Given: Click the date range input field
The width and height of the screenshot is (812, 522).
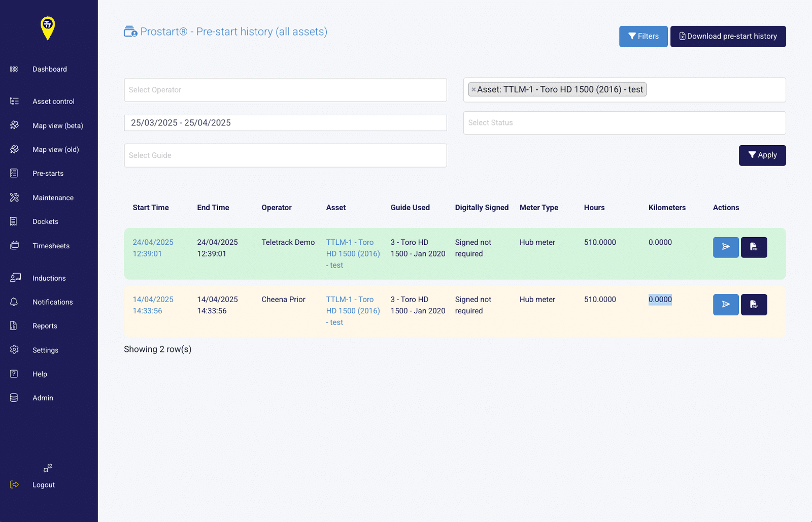Looking at the screenshot, I should tap(285, 123).
